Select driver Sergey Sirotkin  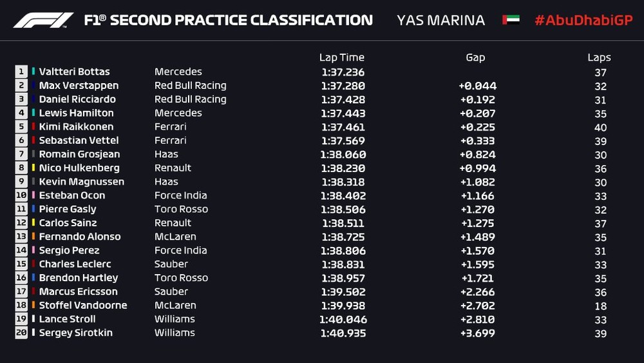[75, 333]
